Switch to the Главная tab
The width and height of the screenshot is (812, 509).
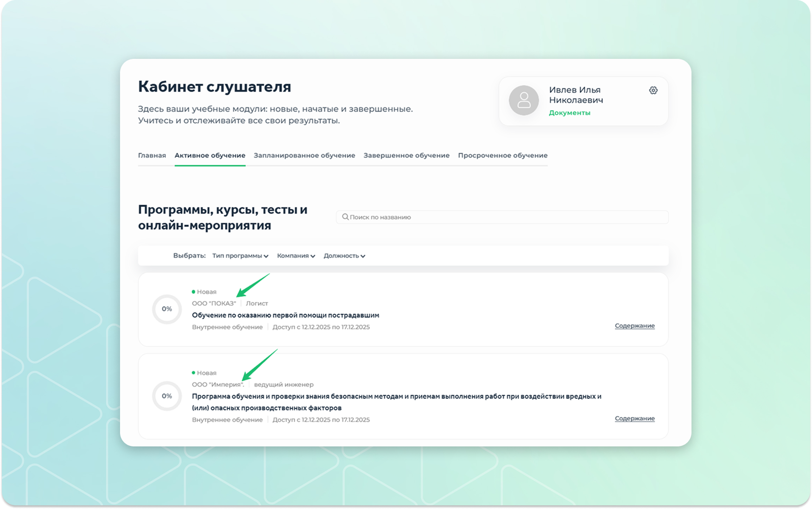tap(152, 155)
